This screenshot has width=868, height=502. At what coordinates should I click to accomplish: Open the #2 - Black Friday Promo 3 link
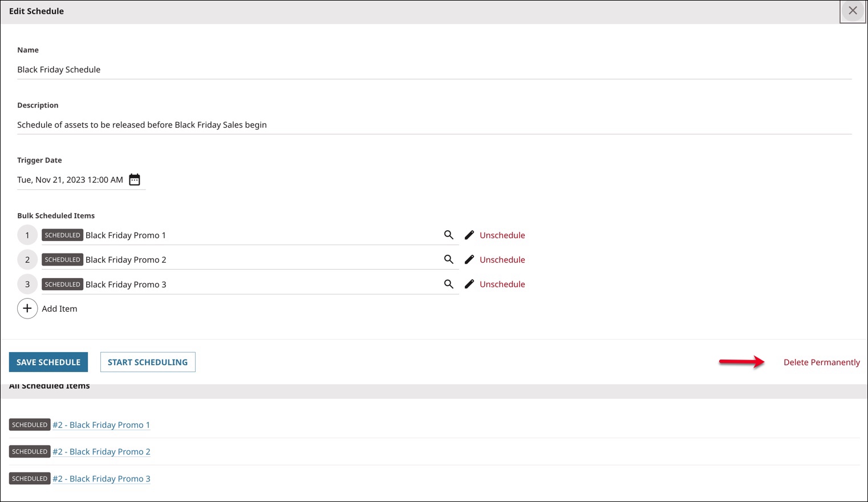(102, 479)
